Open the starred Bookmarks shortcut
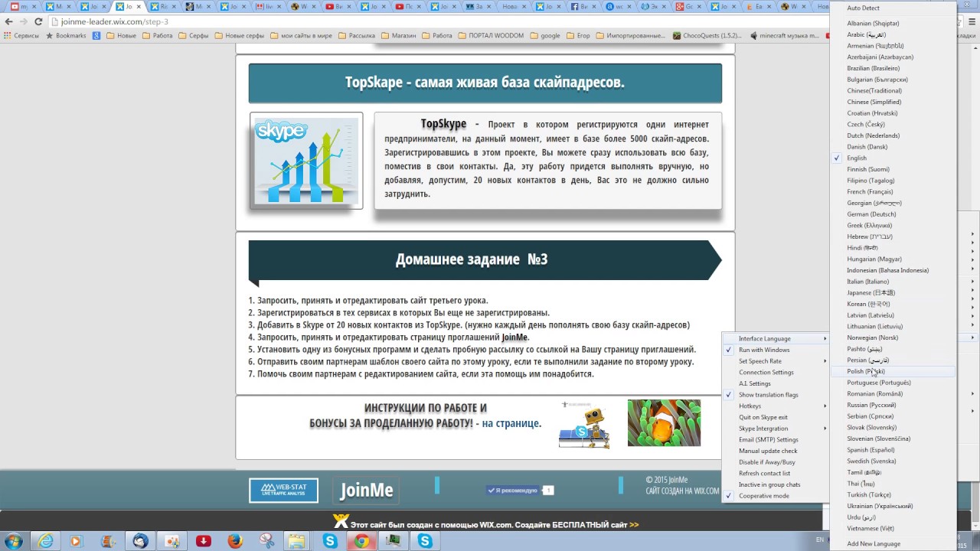Viewport: 980px width, 551px height. pos(65,35)
